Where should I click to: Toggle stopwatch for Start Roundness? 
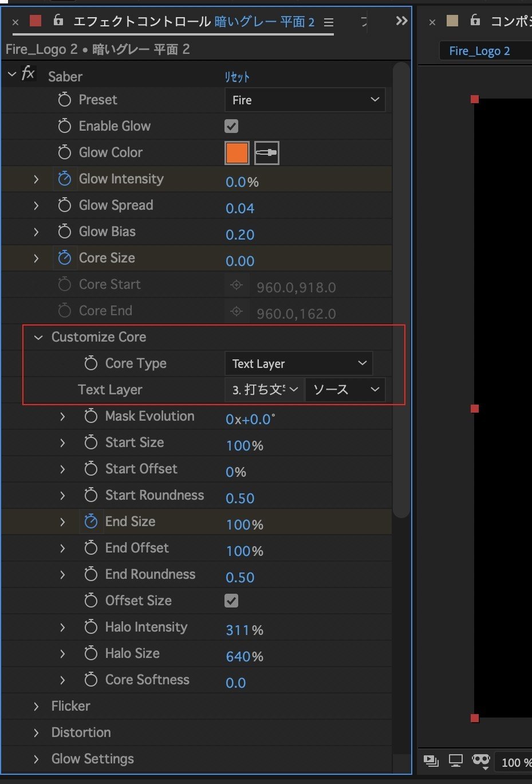(91, 495)
